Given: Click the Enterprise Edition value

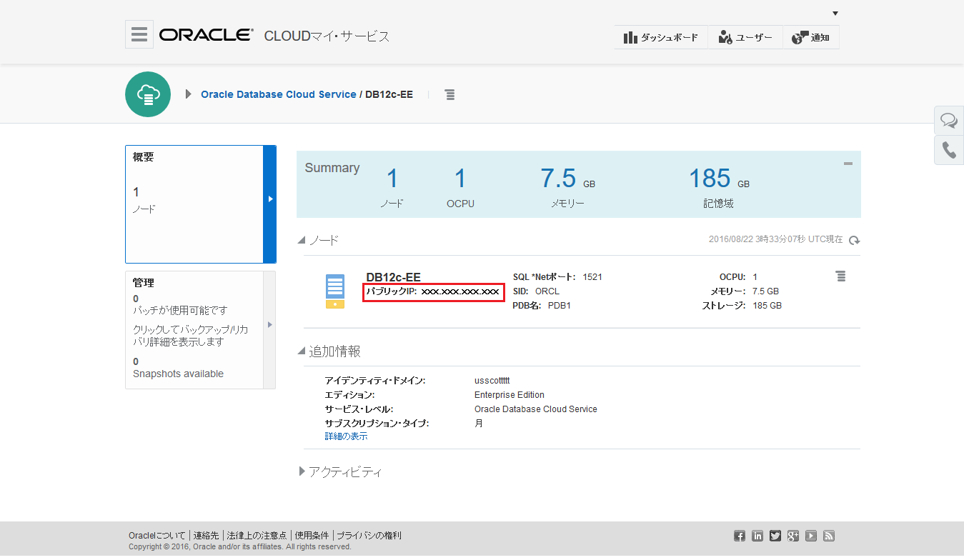Looking at the screenshot, I should click(x=510, y=395).
